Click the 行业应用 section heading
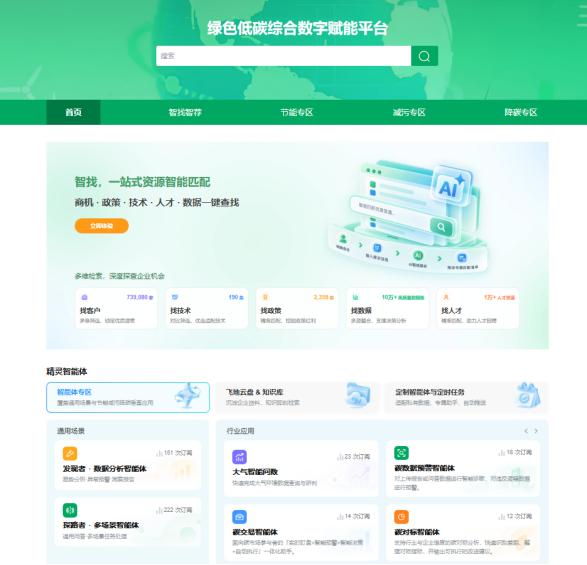The image size is (587, 565). pos(240,431)
